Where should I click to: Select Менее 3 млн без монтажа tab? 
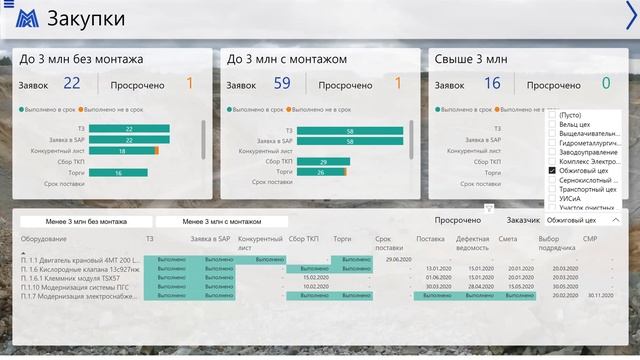[x=86, y=222]
